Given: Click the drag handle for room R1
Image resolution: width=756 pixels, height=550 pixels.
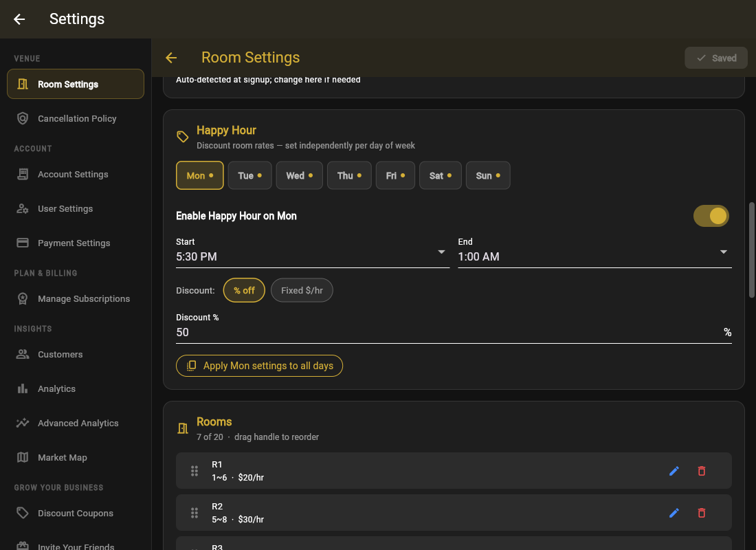Looking at the screenshot, I should click(x=194, y=471).
